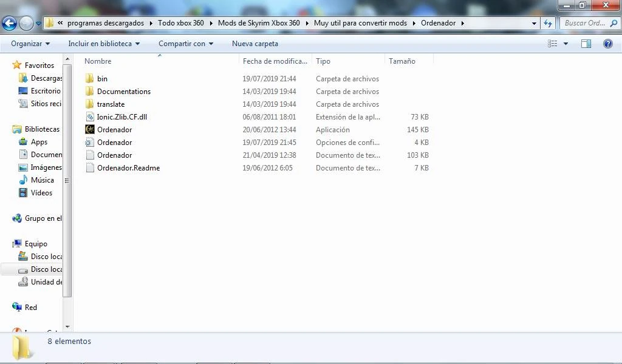Image resolution: width=622 pixels, height=364 pixels.
Task: Open the Organizar menu
Action: (30, 44)
